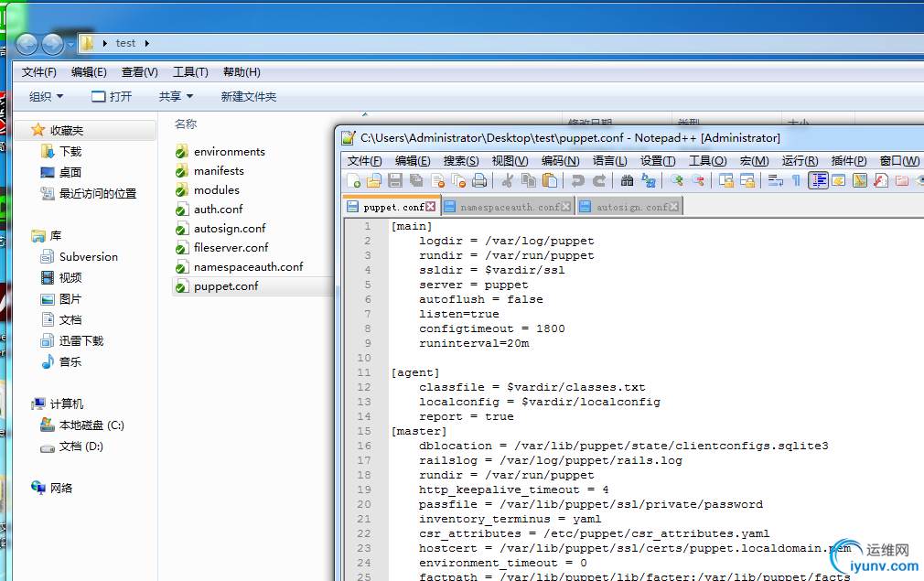
Task: Click 新建文件夹 button in Explorer
Action: click(248, 97)
